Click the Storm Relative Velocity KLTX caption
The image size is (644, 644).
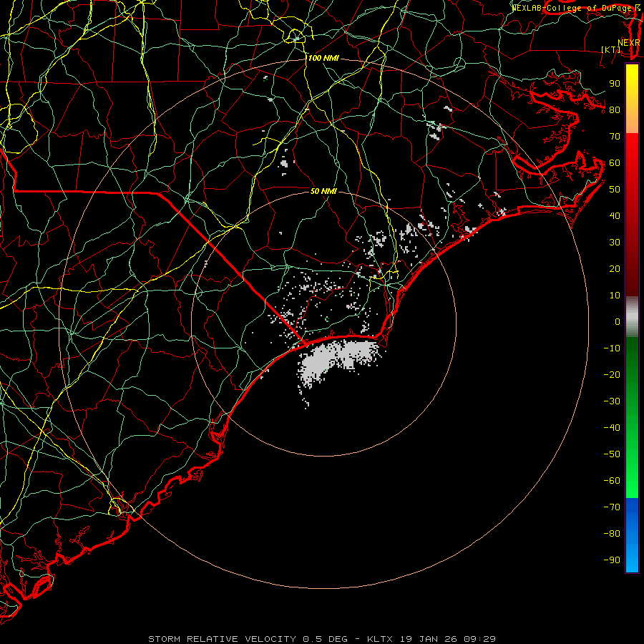[x=322, y=639]
